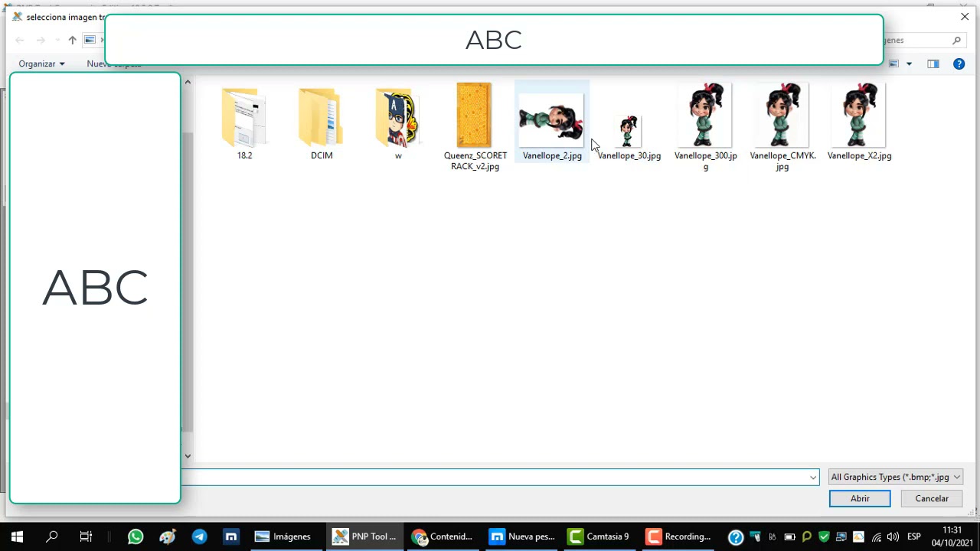Open the All Graphics Types filter dropdown
980x551 pixels.
pos(895,477)
